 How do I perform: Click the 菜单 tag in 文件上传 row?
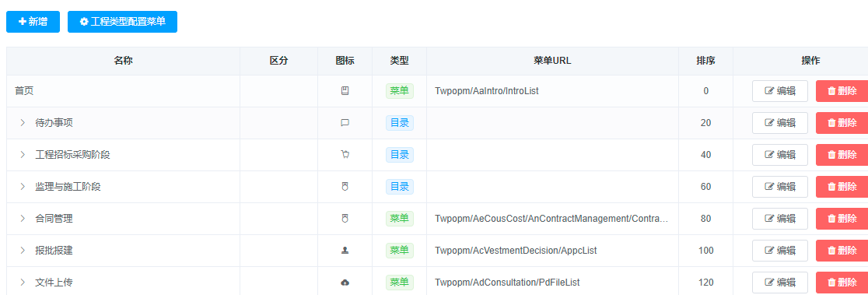400,283
